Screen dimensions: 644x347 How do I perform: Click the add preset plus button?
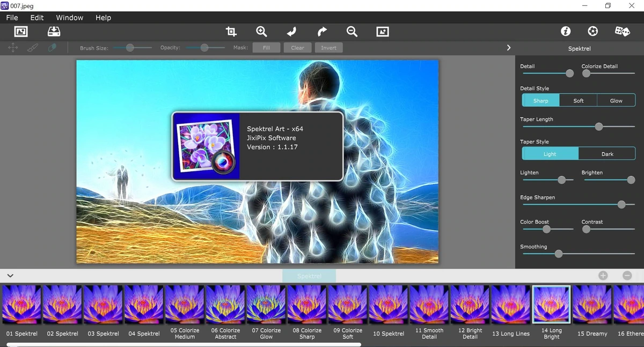click(x=603, y=276)
